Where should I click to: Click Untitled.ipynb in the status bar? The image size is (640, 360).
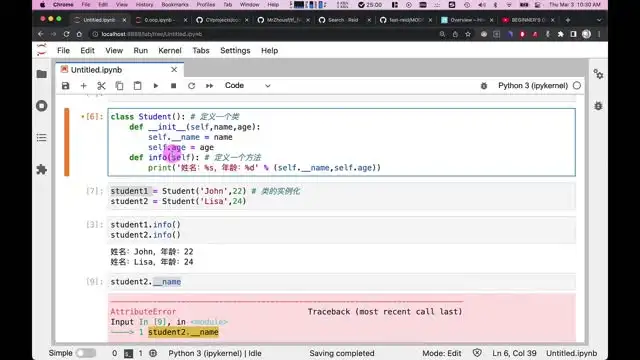click(571, 353)
